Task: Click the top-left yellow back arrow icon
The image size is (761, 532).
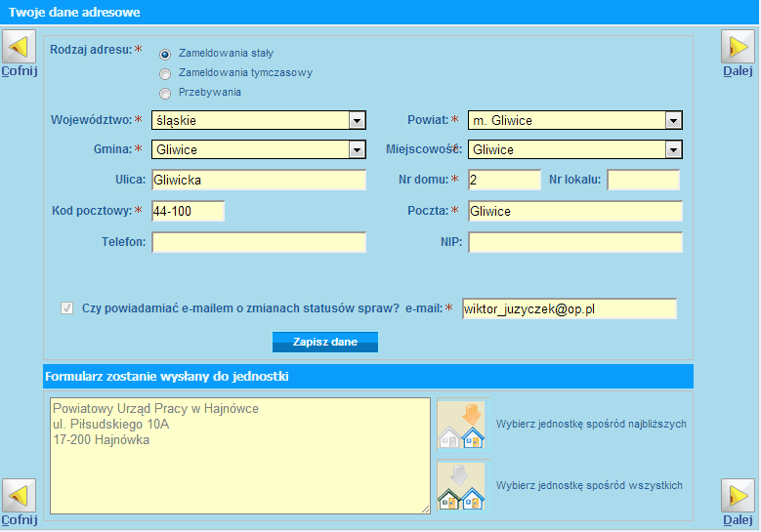Action: (19, 47)
